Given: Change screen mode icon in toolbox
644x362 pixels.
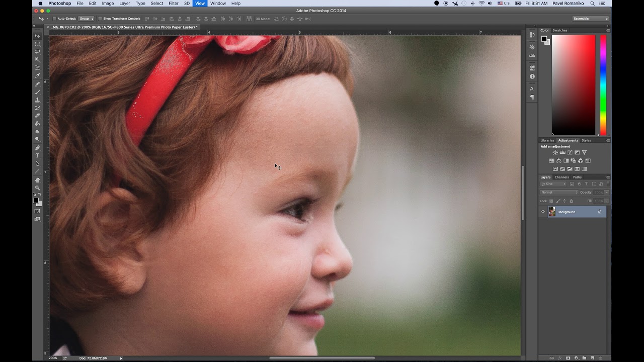Looking at the screenshot, I should 37,219.
